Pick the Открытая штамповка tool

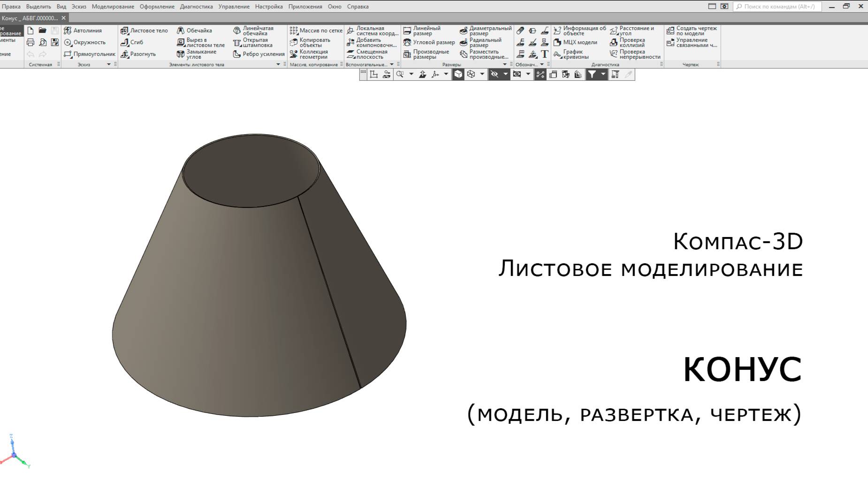point(253,42)
